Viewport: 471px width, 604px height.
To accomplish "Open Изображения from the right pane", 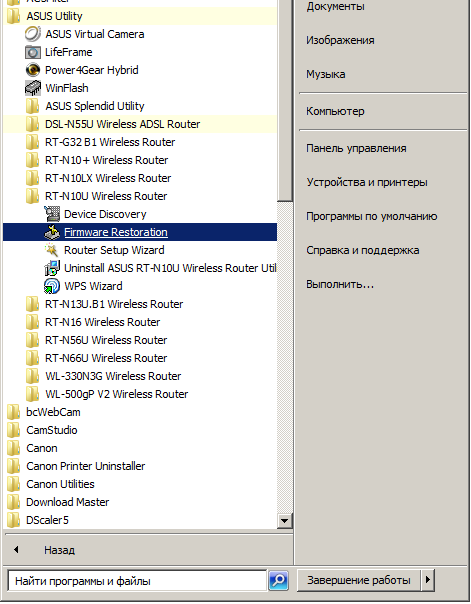I will click(x=340, y=40).
